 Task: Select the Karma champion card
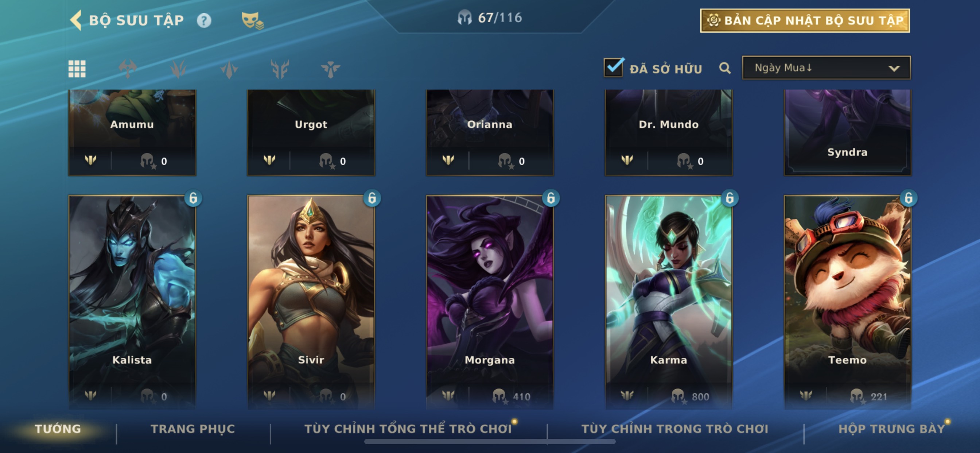tap(668, 302)
